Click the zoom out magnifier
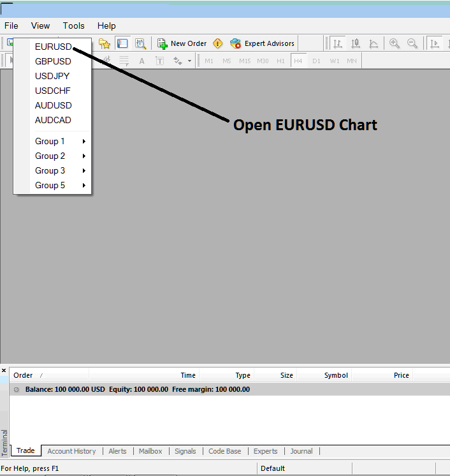450x476 pixels. coord(412,43)
